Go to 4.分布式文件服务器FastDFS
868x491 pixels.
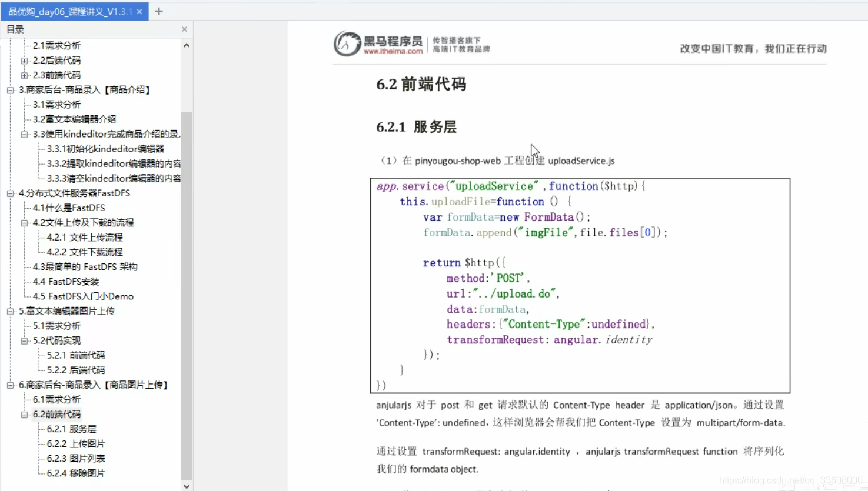[x=74, y=193]
